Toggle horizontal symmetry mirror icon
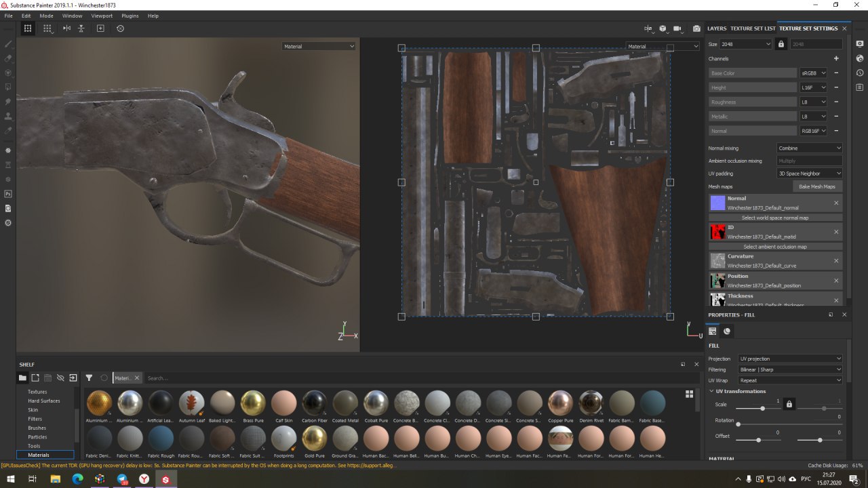Viewport: 868px width, 488px height. coord(66,28)
